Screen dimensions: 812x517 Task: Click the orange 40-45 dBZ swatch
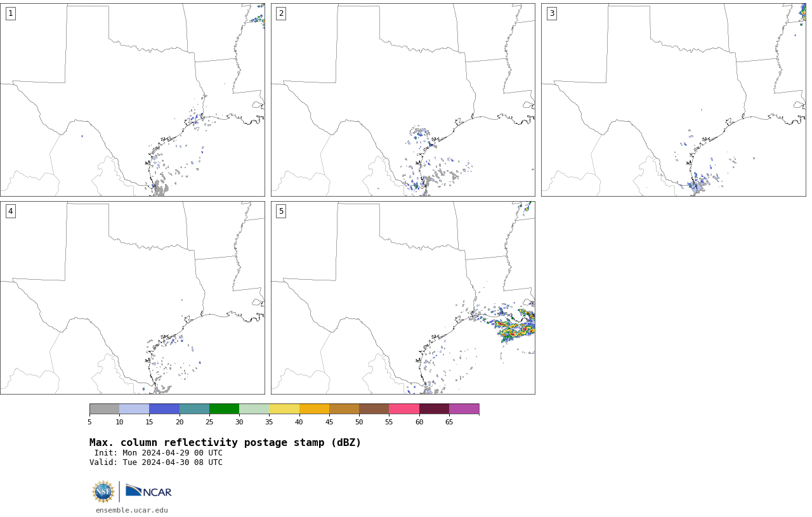coord(314,409)
